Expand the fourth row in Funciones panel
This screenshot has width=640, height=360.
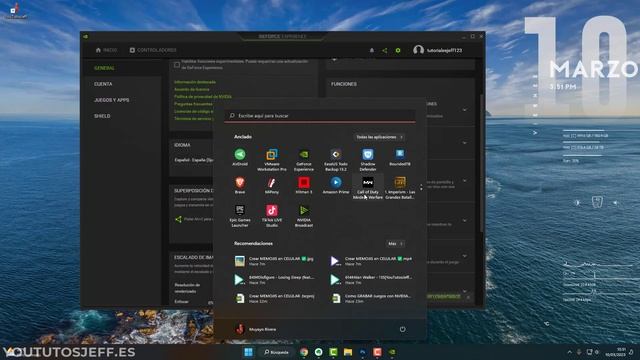pos(464,220)
